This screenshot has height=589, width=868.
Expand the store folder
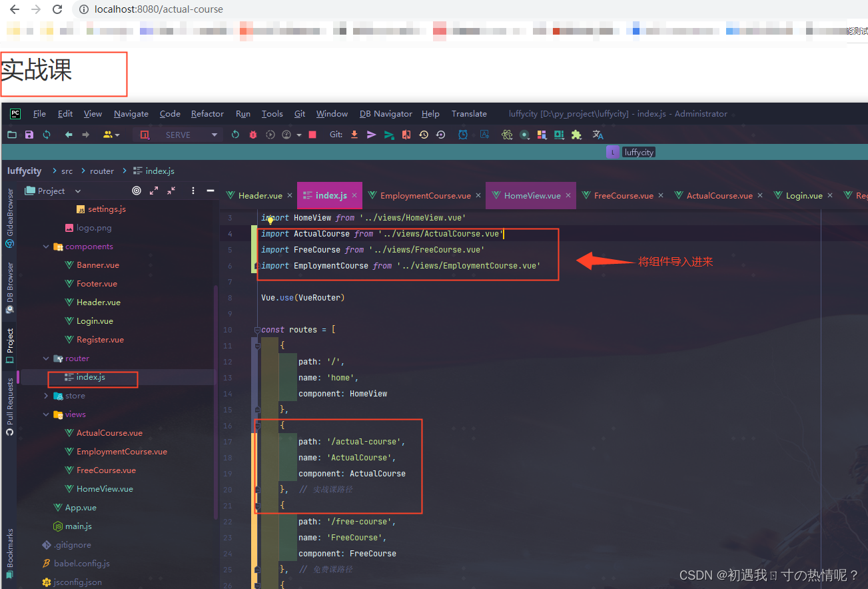click(x=46, y=396)
